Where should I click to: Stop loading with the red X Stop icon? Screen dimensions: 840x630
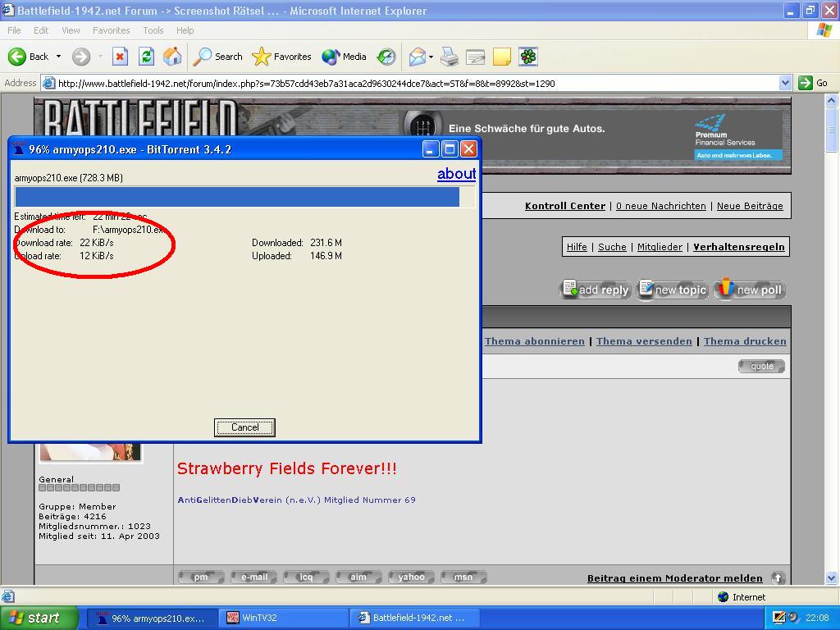120,57
